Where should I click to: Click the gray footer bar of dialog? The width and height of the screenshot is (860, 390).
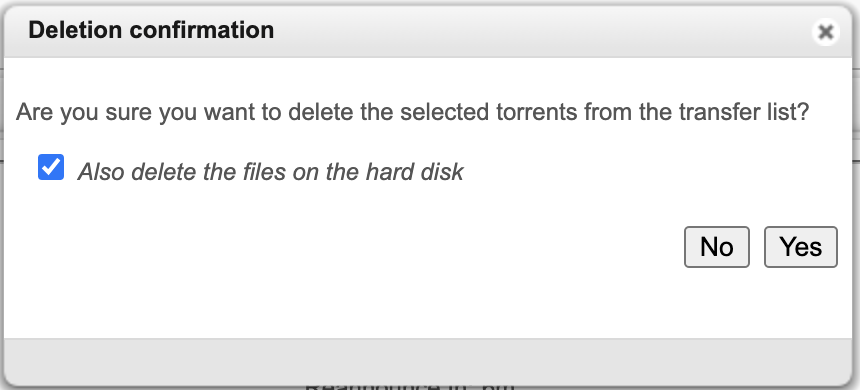click(x=428, y=361)
